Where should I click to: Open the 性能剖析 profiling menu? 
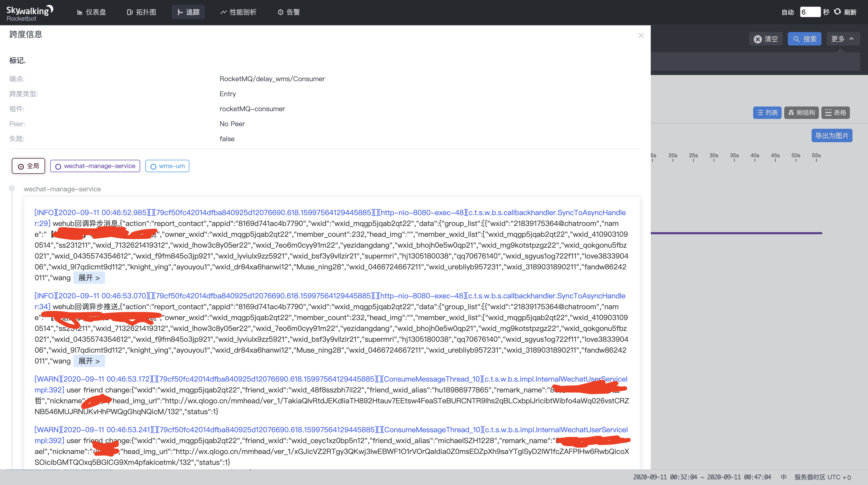coord(238,12)
